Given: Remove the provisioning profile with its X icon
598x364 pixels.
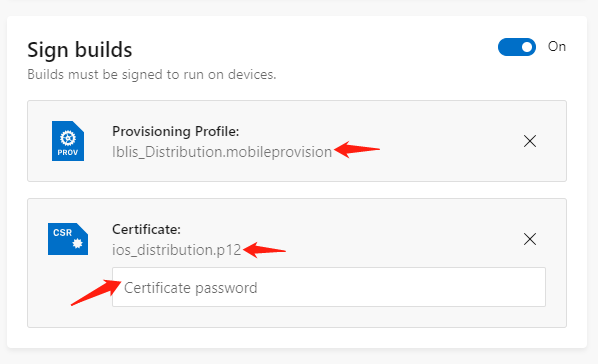Looking at the screenshot, I should pos(530,141).
